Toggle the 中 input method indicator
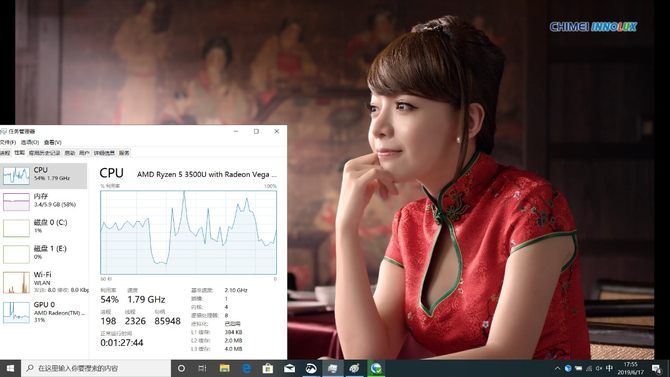The image size is (670, 377). pyautogui.click(x=610, y=368)
